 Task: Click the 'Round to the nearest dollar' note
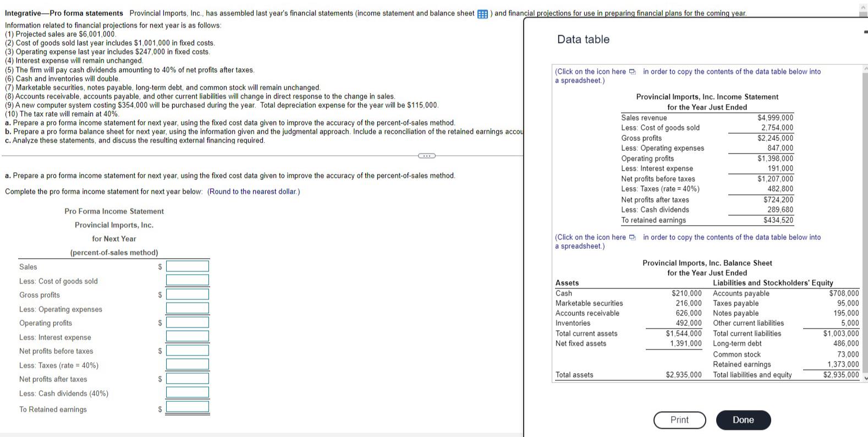click(254, 192)
